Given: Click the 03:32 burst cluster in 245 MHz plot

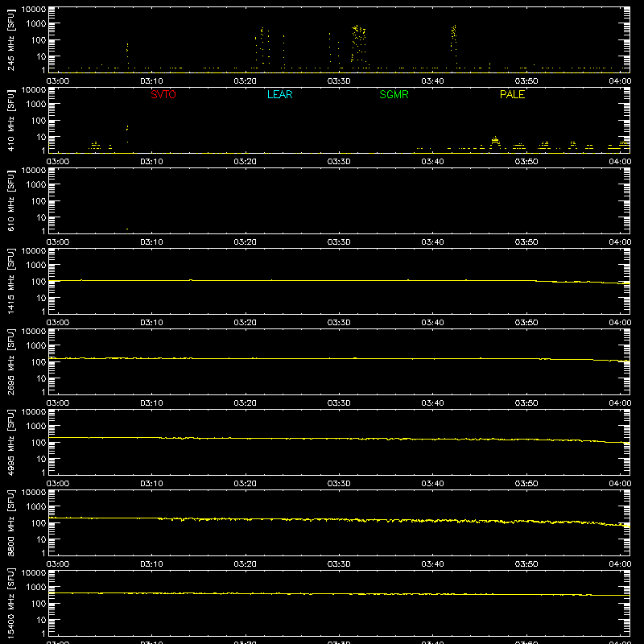Looking at the screenshot, I should 358,43.
